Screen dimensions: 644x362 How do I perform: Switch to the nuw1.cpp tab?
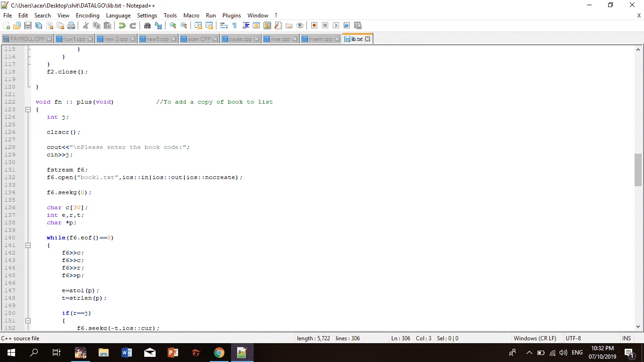(x=74, y=39)
